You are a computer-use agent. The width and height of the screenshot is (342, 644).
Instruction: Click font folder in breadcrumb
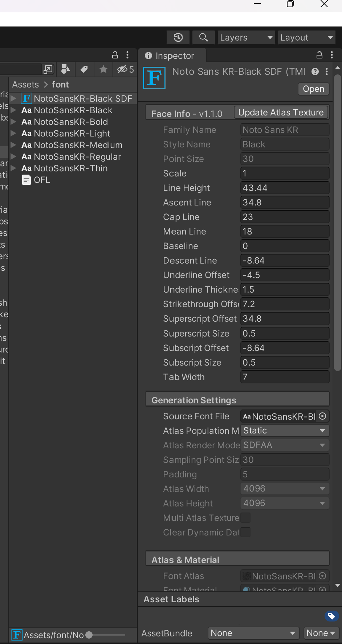tap(60, 85)
